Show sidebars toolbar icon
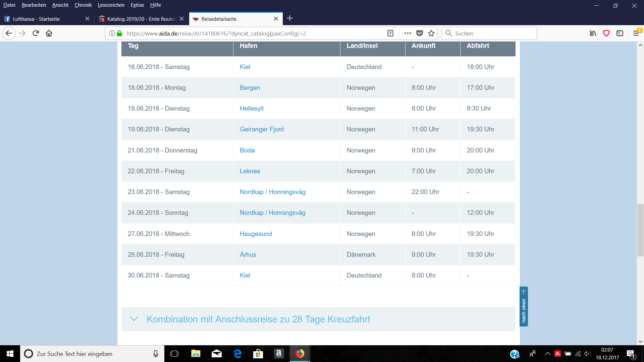 pyautogui.click(x=620, y=33)
